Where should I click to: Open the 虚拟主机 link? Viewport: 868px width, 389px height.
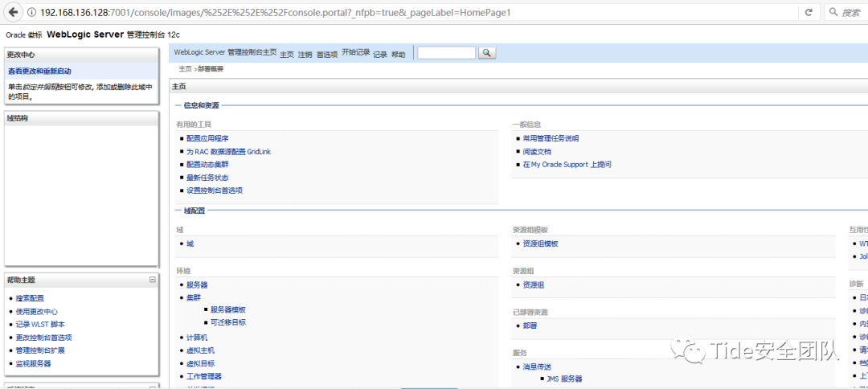pyautogui.click(x=200, y=350)
